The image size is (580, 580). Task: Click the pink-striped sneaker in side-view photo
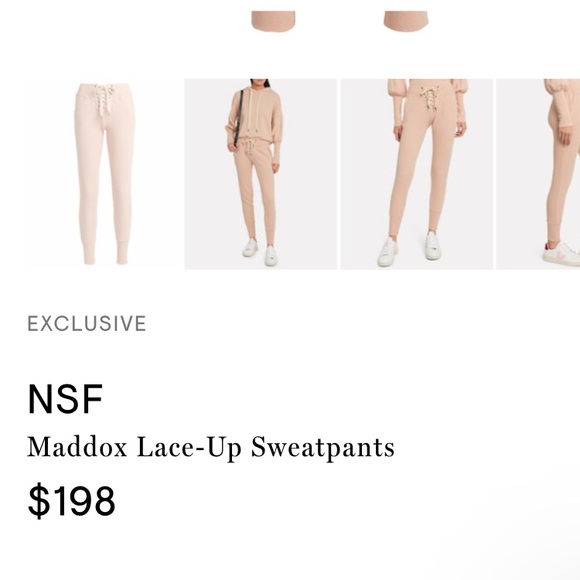click(x=562, y=254)
